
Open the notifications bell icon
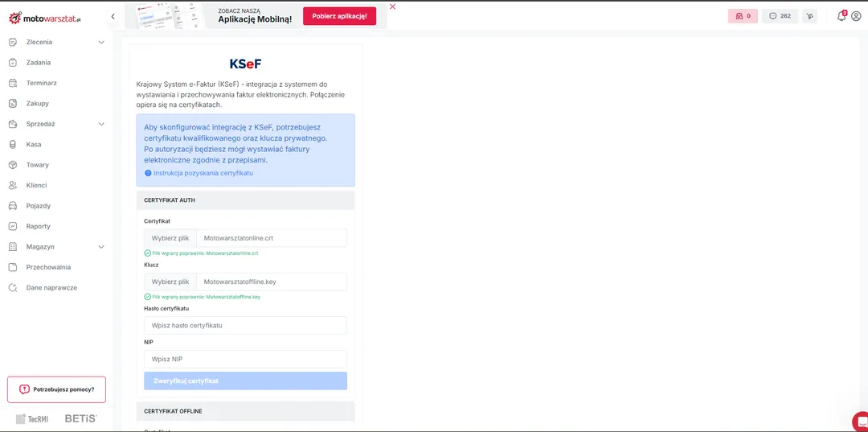[841, 16]
